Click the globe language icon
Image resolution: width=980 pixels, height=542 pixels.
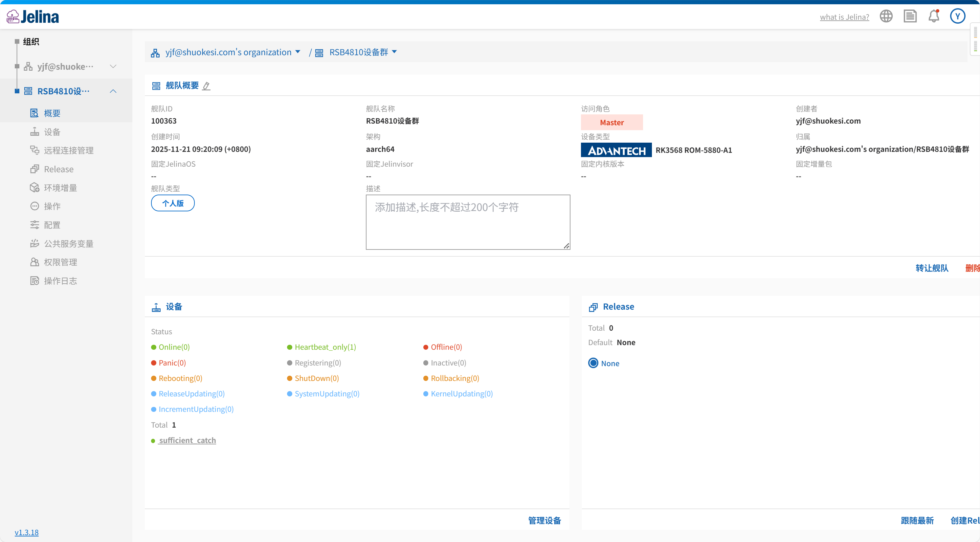(886, 16)
